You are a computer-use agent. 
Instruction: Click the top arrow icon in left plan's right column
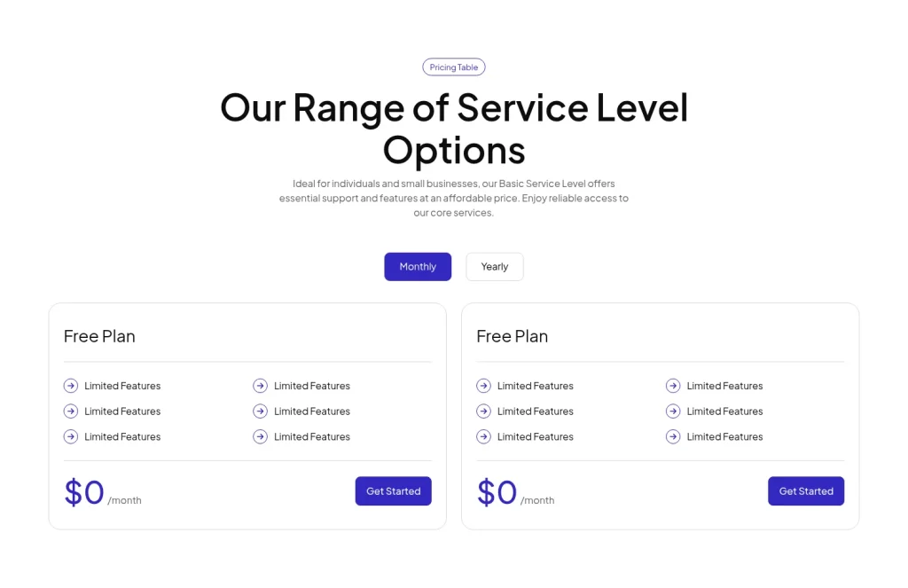click(261, 386)
